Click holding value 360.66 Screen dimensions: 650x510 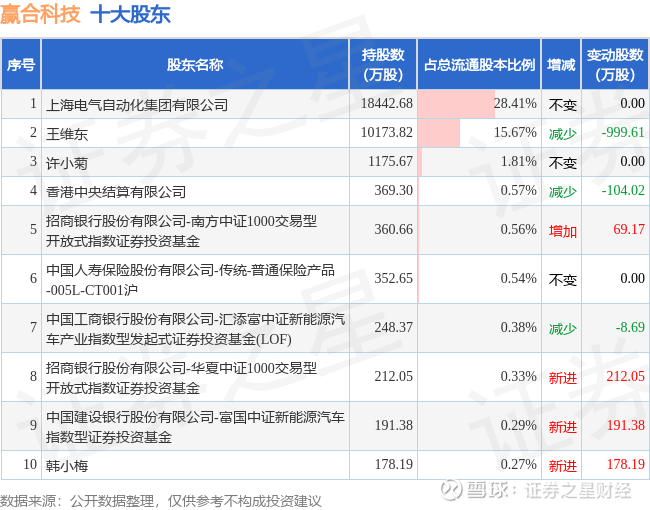coord(394,229)
